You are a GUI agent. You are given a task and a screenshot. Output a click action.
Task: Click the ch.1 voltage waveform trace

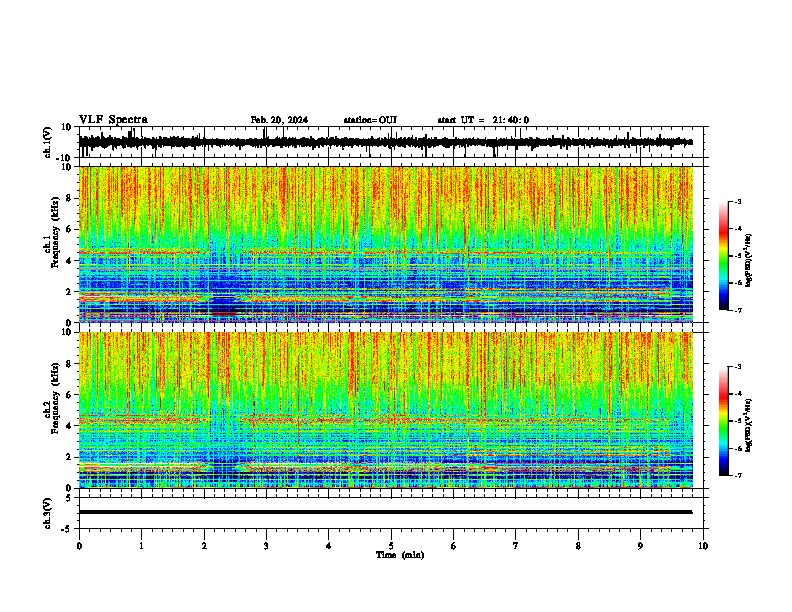pos(385,142)
